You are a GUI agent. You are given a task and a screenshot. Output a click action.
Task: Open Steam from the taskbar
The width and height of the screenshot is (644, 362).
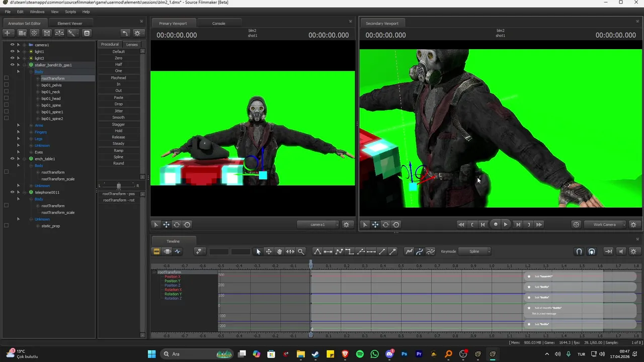(315, 354)
